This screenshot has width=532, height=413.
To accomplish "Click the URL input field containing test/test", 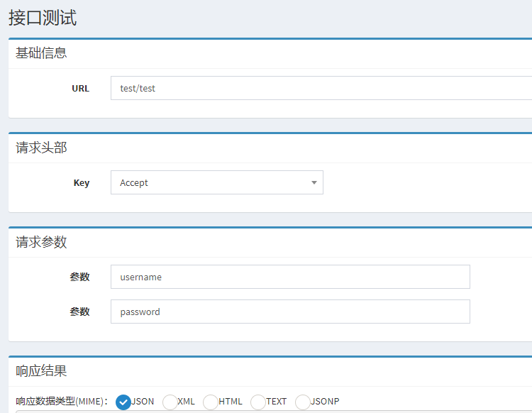I will [321, 88].
